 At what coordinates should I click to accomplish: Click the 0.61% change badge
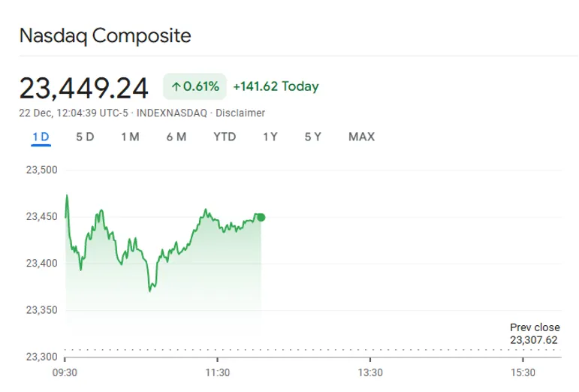(195, 87)
